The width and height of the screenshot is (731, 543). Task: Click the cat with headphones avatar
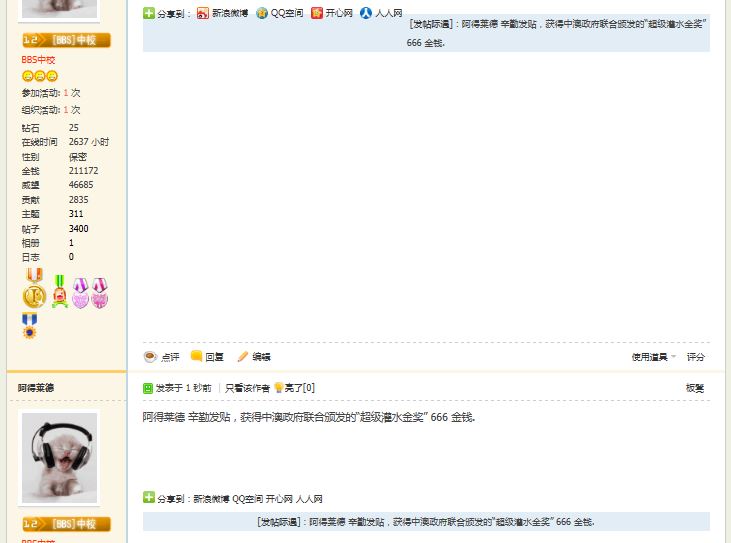[60, 457]
